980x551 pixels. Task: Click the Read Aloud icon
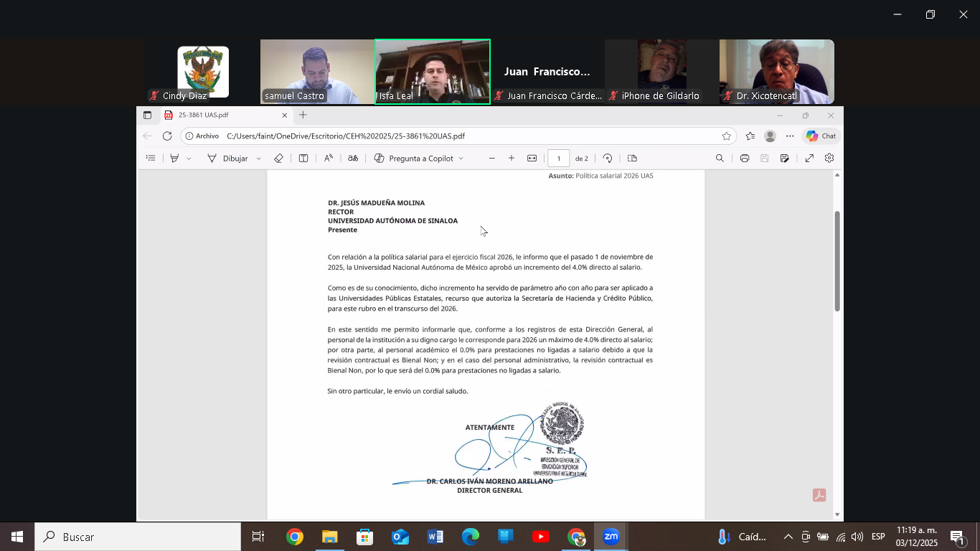328,159
